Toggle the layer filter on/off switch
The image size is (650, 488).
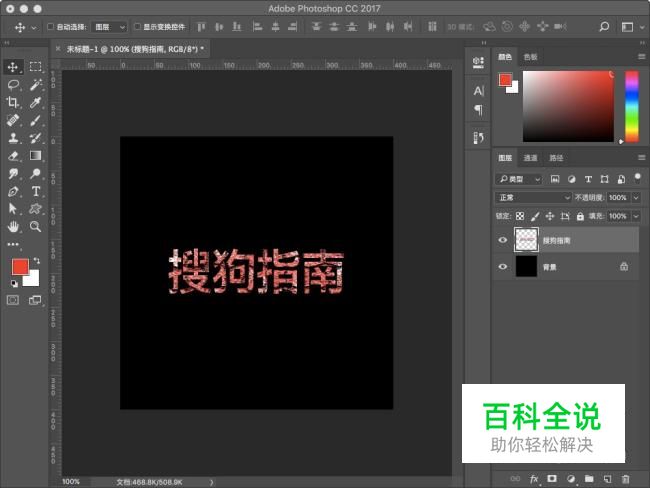pyautogui.click(x=638, y=179)
